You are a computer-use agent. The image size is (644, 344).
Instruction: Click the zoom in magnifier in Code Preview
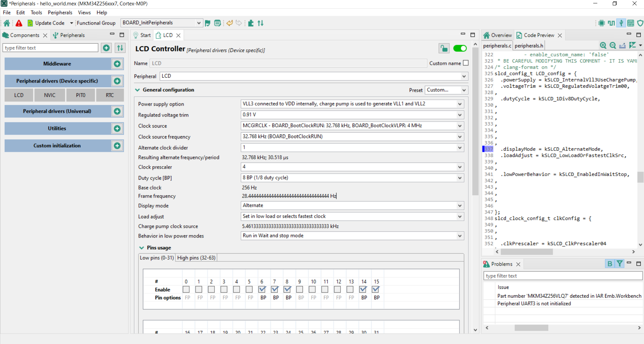tap(603, 45)
